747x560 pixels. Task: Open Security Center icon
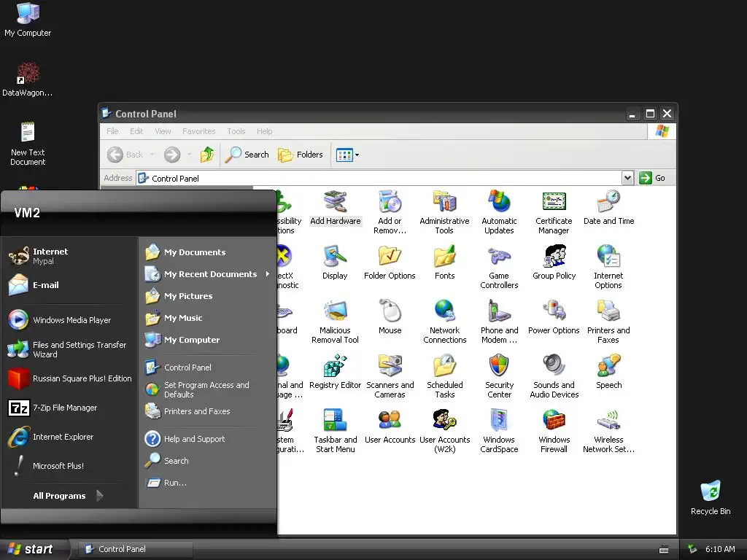(499, 377)
